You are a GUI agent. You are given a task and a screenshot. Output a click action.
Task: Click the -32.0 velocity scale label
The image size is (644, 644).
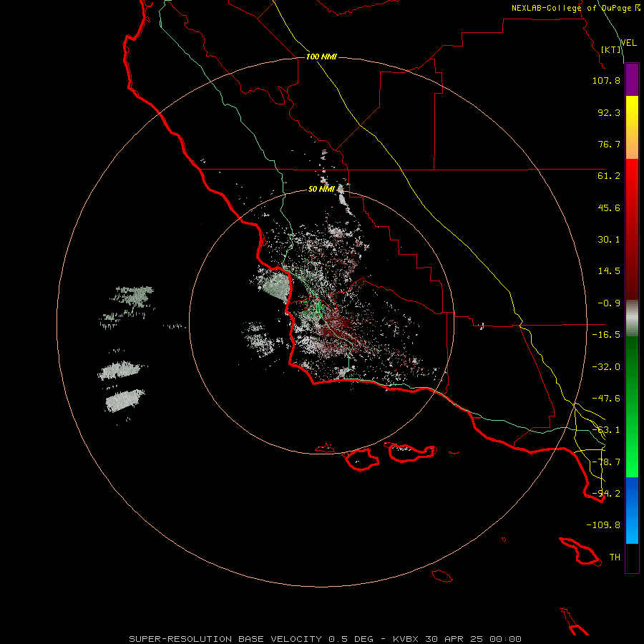(606, 367)
